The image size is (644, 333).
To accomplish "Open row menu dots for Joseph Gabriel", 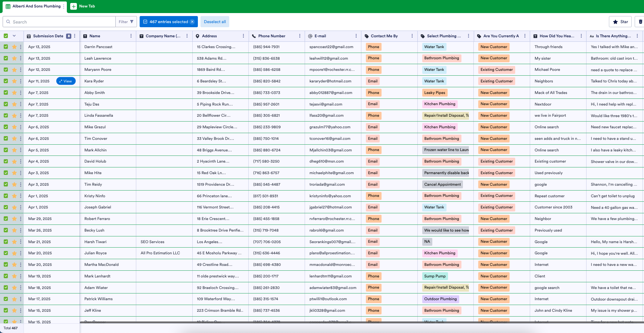I will pyautogui.click(x=21, y=207).
